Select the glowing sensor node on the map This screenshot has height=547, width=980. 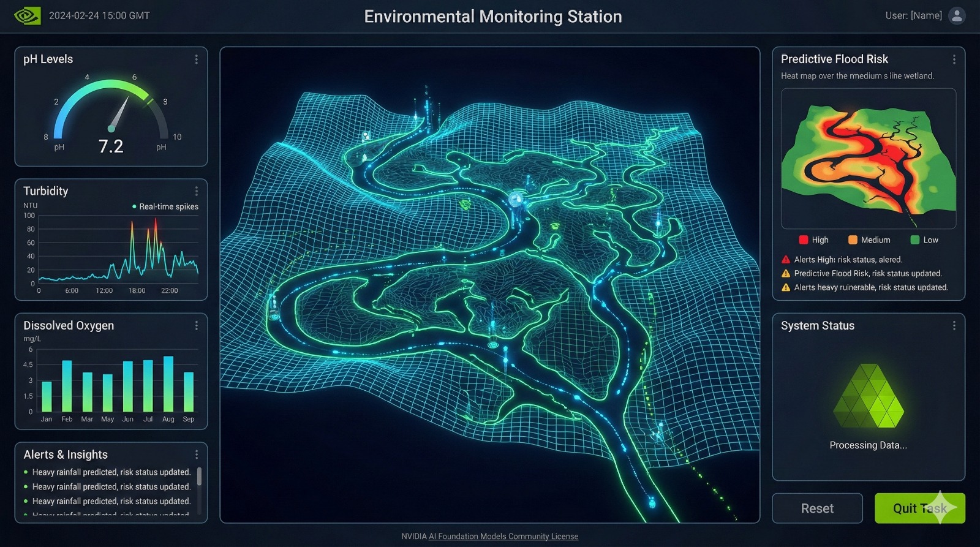[x=516, y=198]
